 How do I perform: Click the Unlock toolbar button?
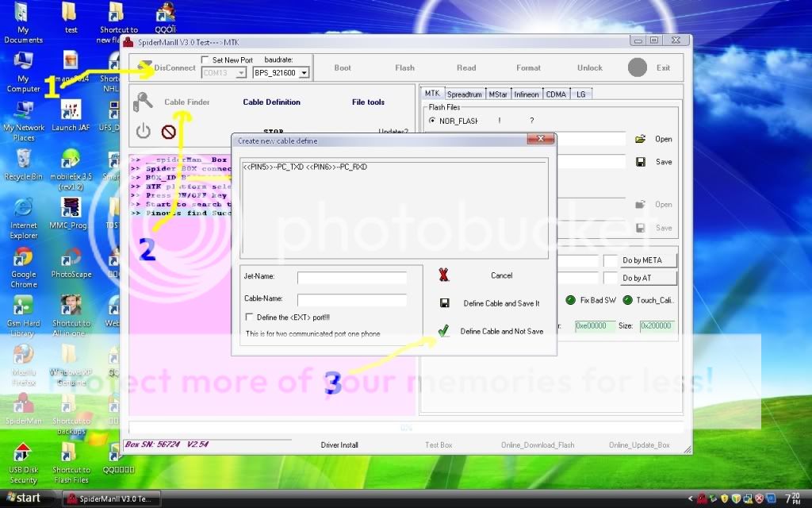click(590, 67)
